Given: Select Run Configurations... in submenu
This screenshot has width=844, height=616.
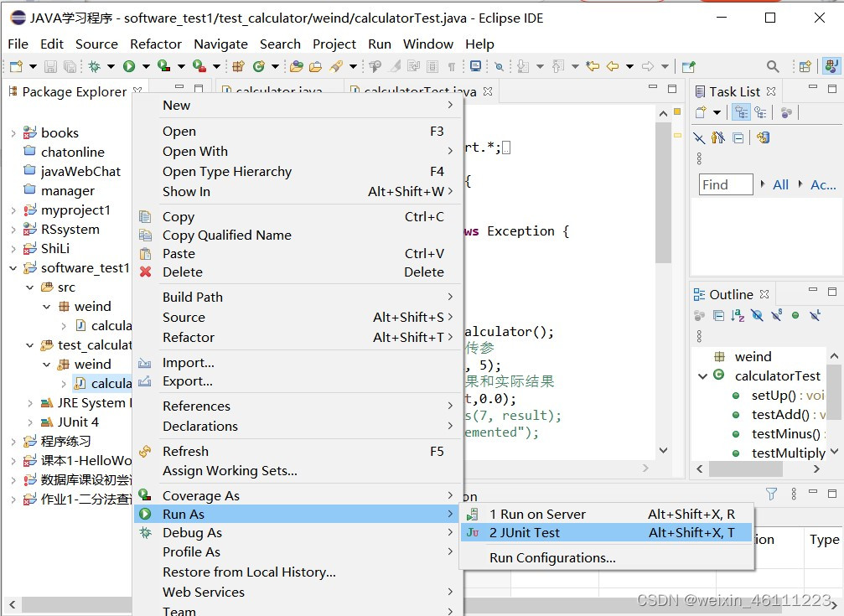Looking at the screenshot, I should point(606,558).
